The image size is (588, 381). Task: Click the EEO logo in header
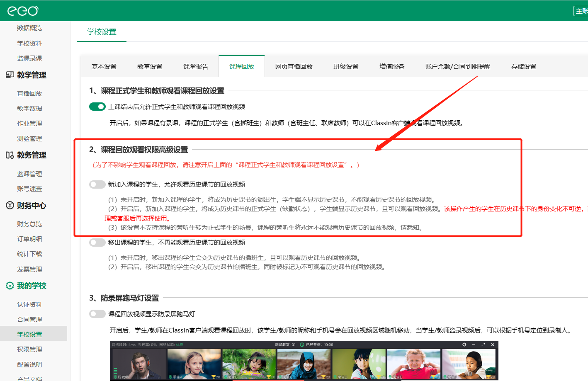(x=23, y=11)
